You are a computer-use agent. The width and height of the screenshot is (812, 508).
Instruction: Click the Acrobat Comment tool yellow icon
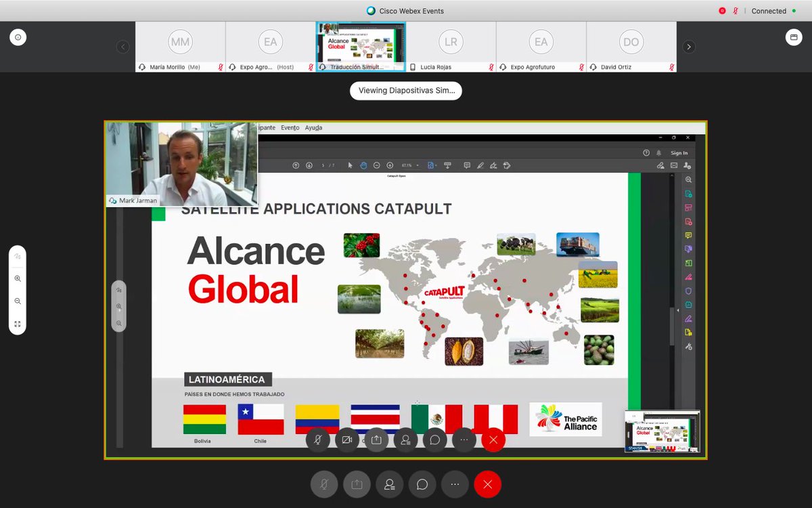[x=688, y=235]
